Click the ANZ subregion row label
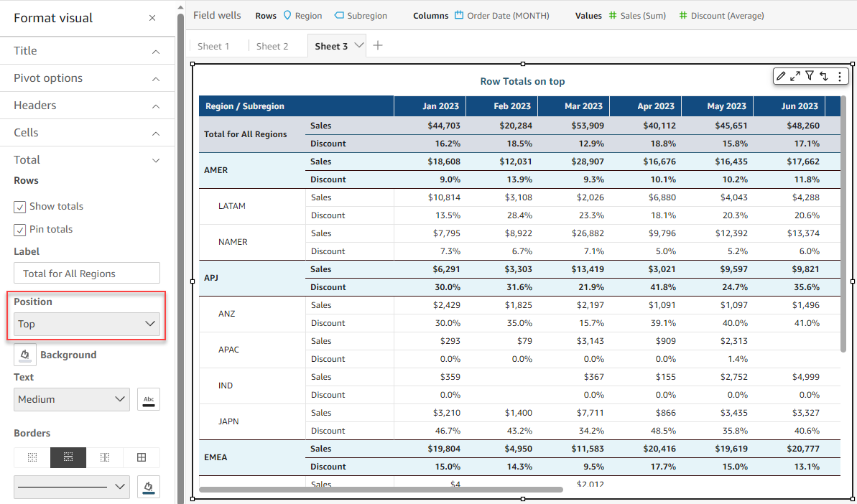This screenshot has height=504, width=857. [227, 314]
